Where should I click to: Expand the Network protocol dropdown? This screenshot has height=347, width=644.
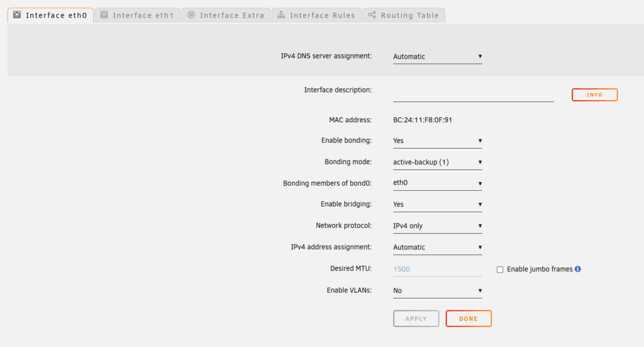(x=437, y=225)
